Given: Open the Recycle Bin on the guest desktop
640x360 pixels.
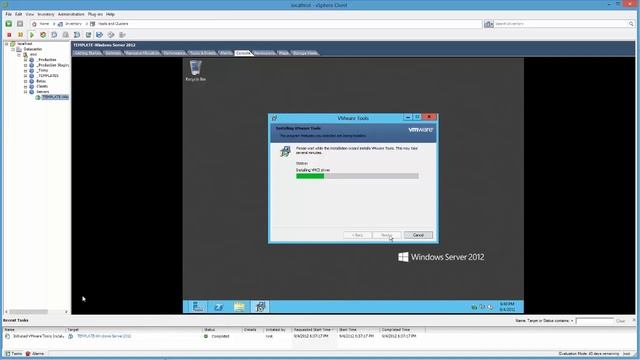Looking at the screenshot, I should click(x=196, y=70).
